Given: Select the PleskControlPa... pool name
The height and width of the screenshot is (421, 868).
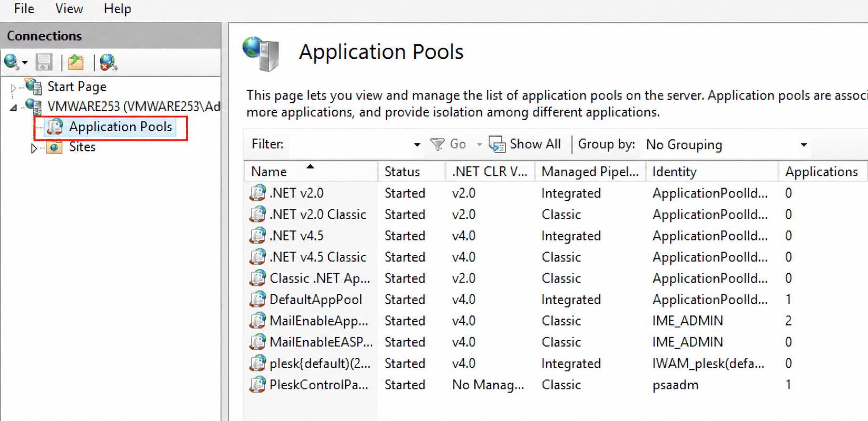Looking at the screenshot, I should tap(319, 385).
